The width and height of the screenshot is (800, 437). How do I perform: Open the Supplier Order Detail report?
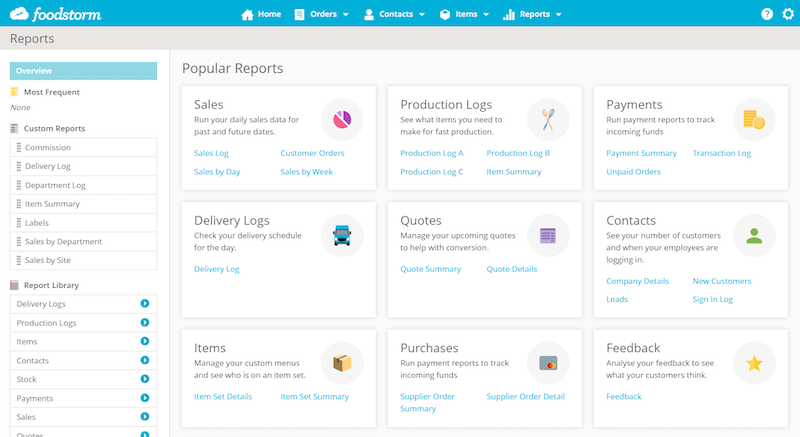tap(526, 396)
